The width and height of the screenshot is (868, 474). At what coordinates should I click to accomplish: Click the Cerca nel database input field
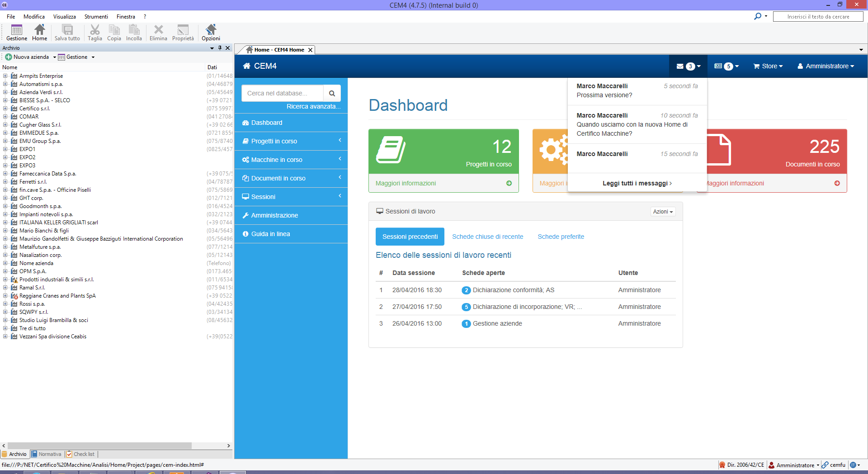click(283, 93)
